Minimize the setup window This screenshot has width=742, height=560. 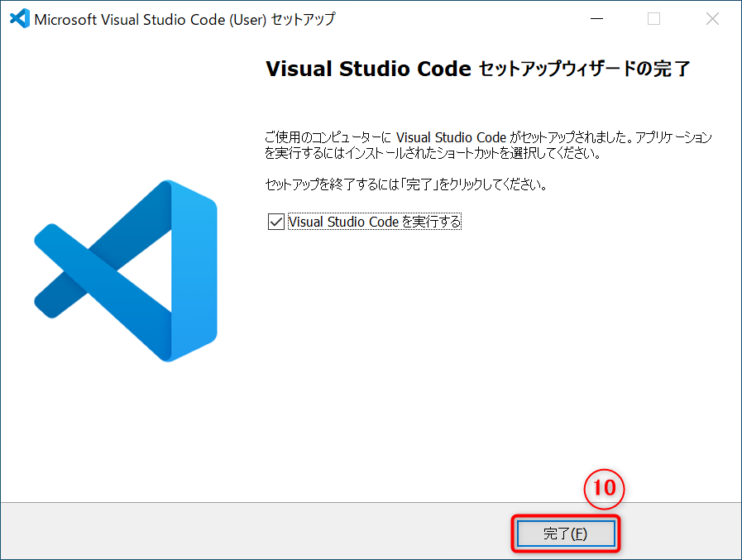click(596, 19)
